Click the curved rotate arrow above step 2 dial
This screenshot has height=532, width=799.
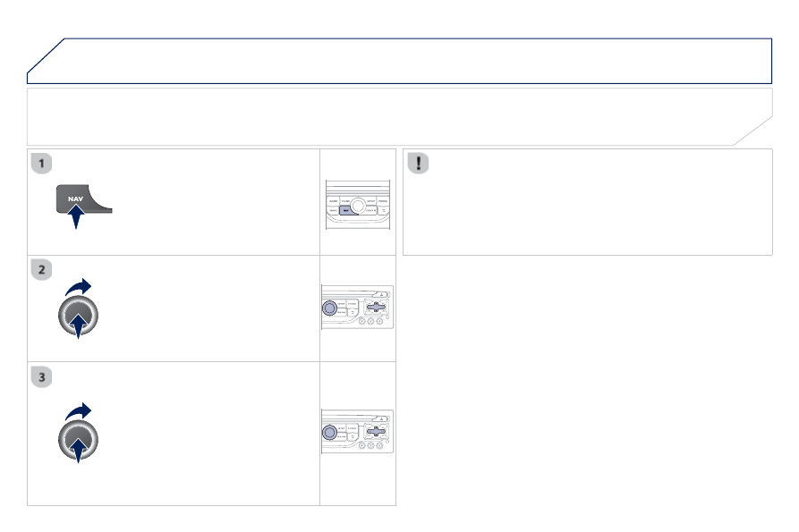click(x=78, y=287)
